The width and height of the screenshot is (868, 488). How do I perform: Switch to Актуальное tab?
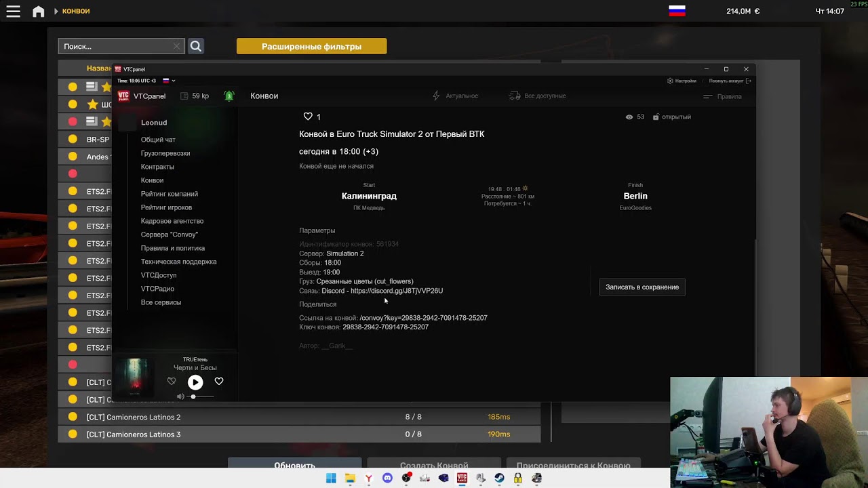coord(456,96)
